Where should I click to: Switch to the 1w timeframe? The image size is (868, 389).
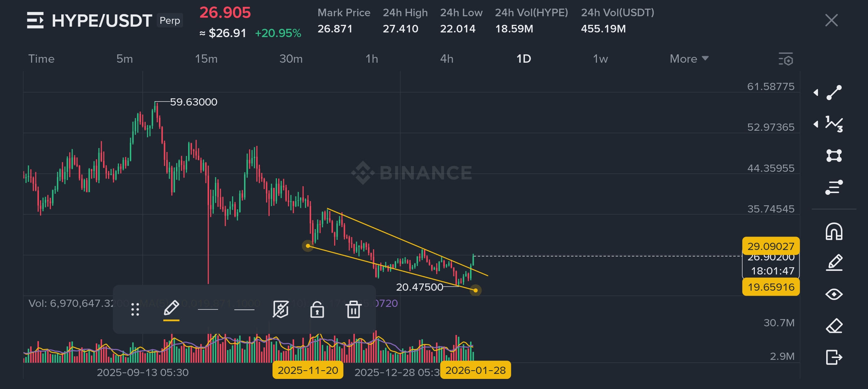tap(600, 59)
